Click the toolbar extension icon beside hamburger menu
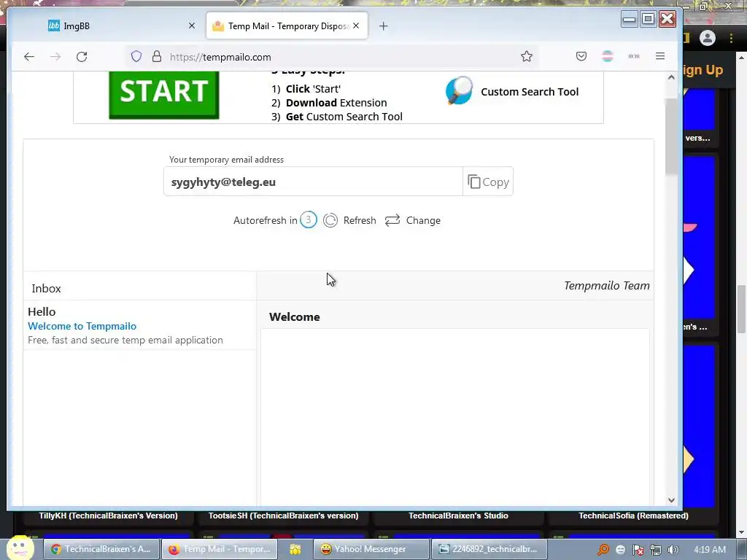The image size is (747, 560). coord(634,56)
